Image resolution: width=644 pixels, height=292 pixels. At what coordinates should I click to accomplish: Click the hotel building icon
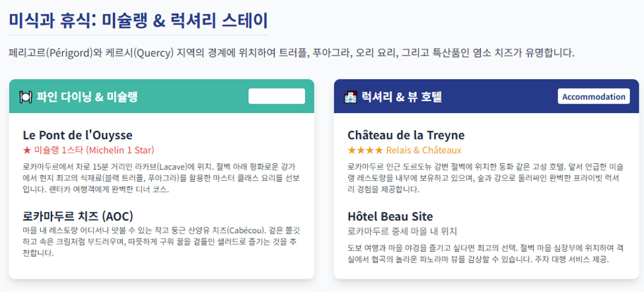tap(350, 97)
